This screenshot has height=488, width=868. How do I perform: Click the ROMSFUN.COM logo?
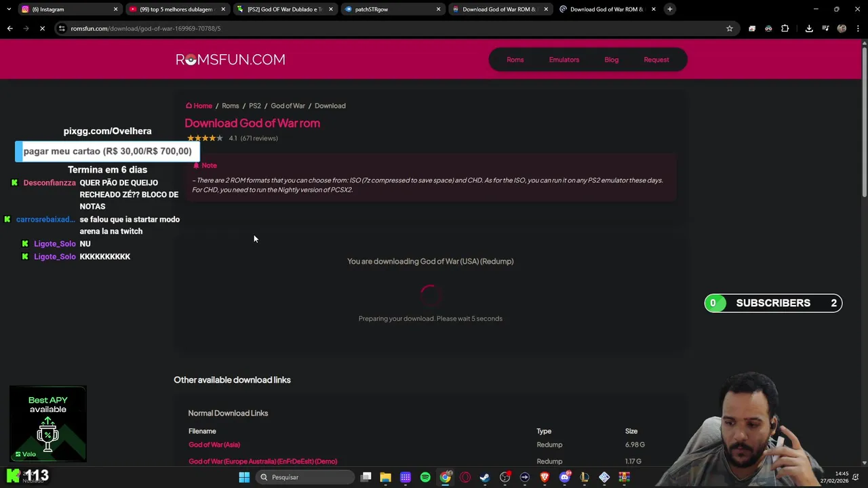coord(231,60)
